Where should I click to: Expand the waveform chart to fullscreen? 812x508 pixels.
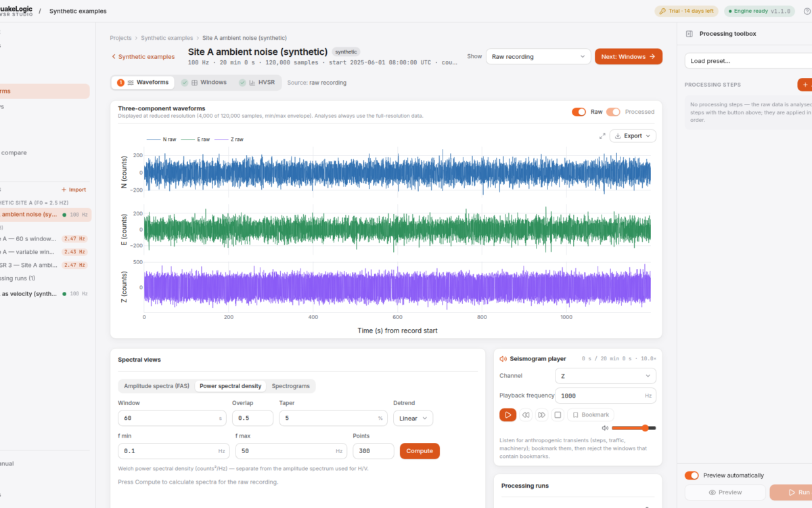click(x=602, y=136)
